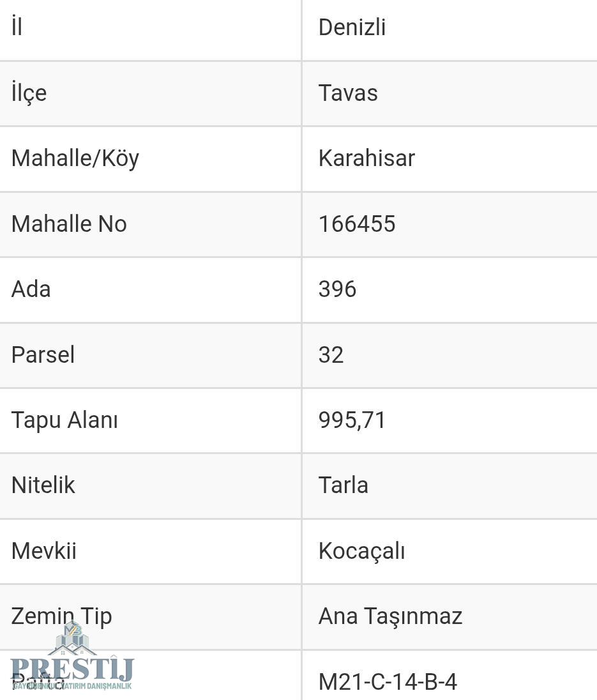Viewport: 597px width, 700px height.
Task: Select the Ana Taşınmaz value
Action: point(390,616)
